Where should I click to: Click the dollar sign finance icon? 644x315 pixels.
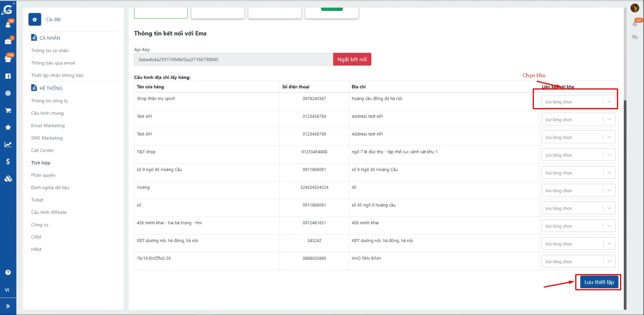(x=8, y=161)
